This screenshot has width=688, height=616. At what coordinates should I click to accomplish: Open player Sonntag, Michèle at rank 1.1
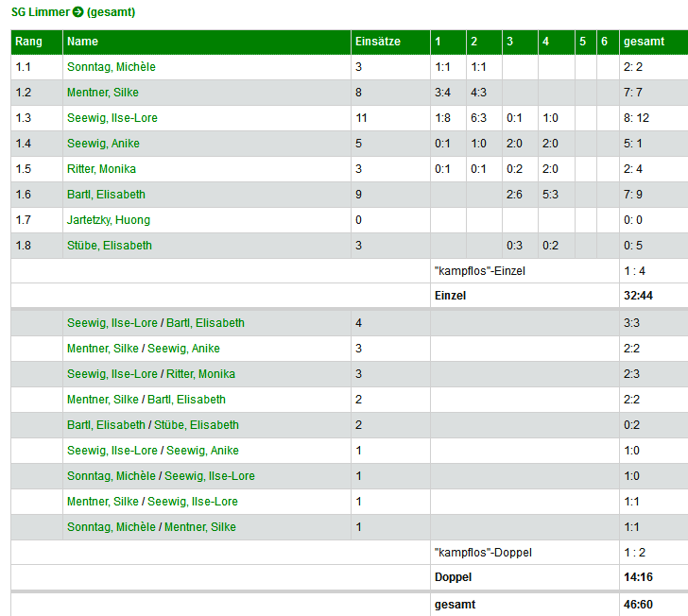[111, 67]
